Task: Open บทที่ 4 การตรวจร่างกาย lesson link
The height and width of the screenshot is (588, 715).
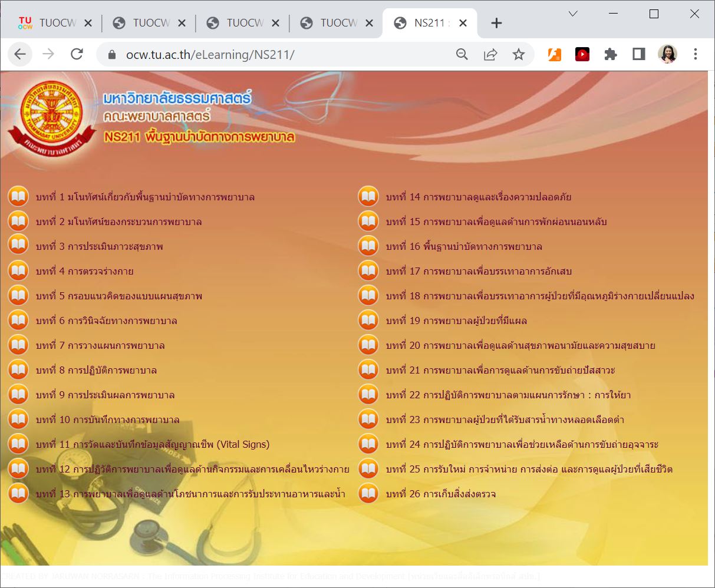Action: click(x=84, y=271)
